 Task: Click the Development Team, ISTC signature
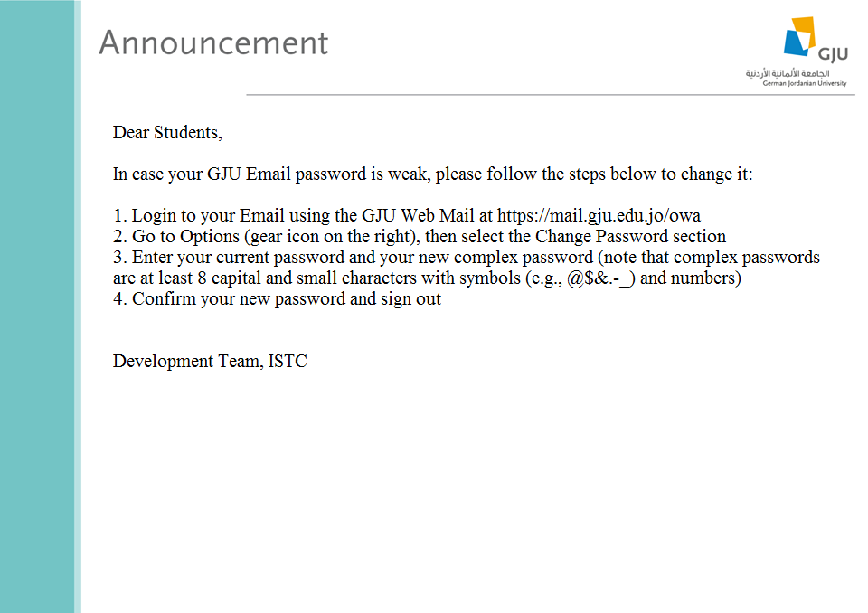[210, 362]
